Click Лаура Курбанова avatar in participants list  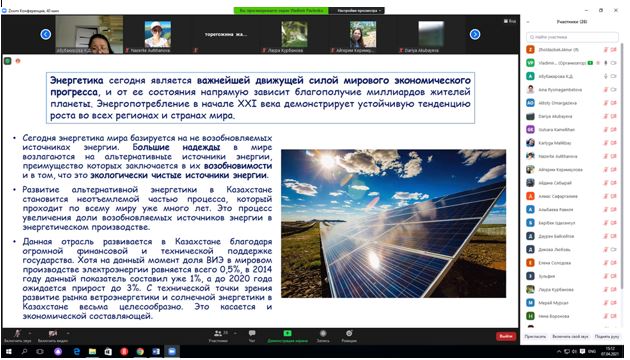coord(530,289)
